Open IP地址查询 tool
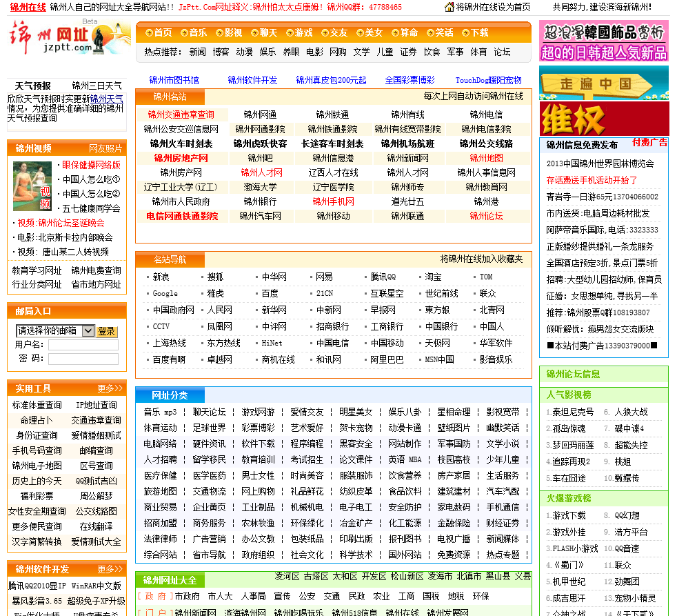This screenshot has width=677, height=616. point(97,405)
